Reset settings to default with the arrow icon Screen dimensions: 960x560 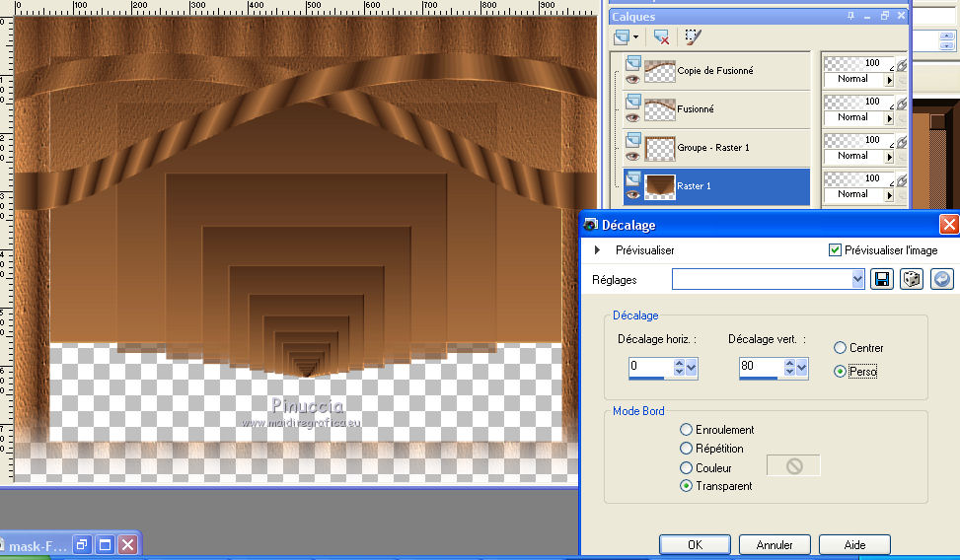click(941, 280)
